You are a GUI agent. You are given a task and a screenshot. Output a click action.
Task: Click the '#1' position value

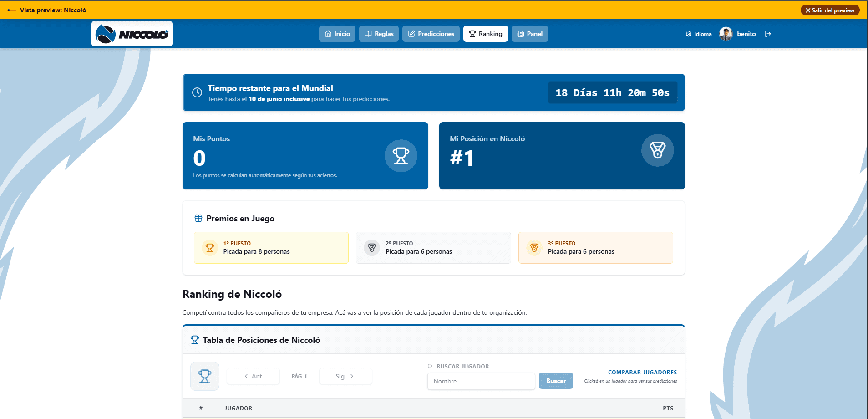462,158
